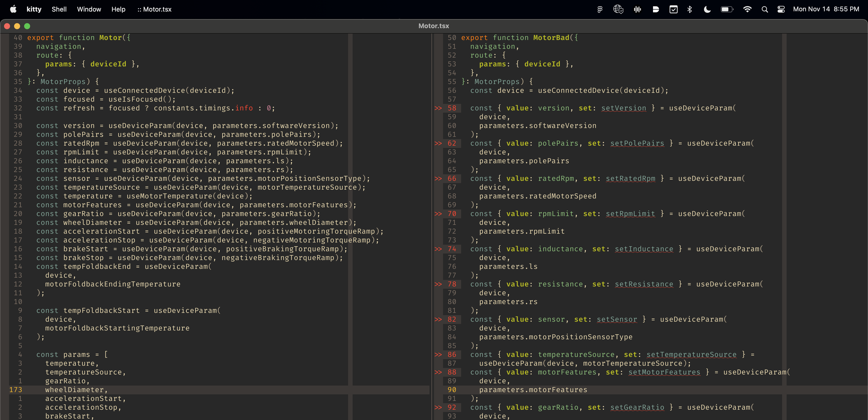The height and width of the screenshot is (420, 868).
Task: Open the battery status icon
Action: pyautogui.click(x=727, y=10)
